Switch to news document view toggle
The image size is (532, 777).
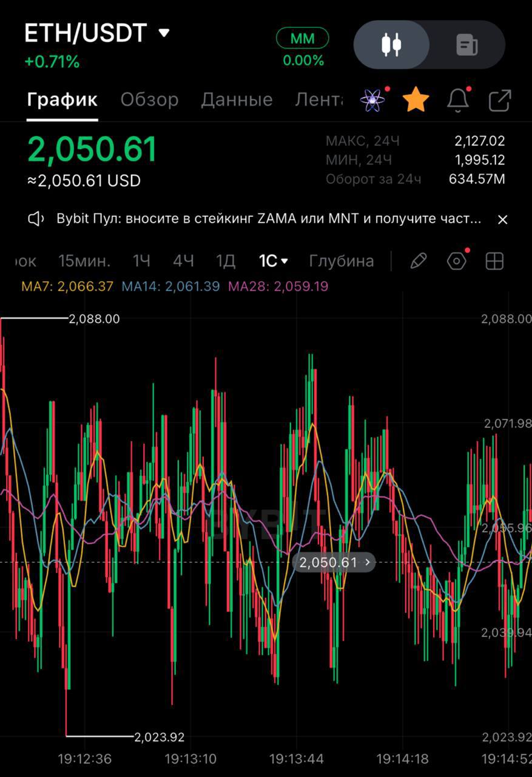[466, 45]
